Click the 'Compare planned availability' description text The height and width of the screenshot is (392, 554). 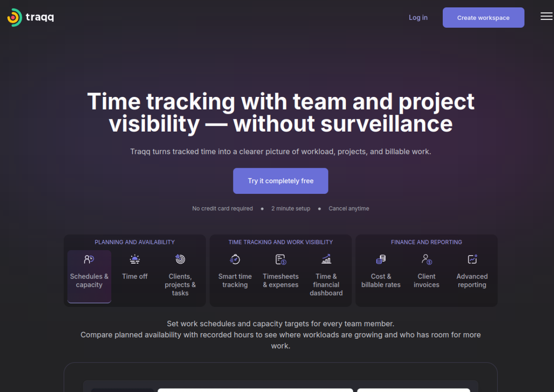point(281,340)
